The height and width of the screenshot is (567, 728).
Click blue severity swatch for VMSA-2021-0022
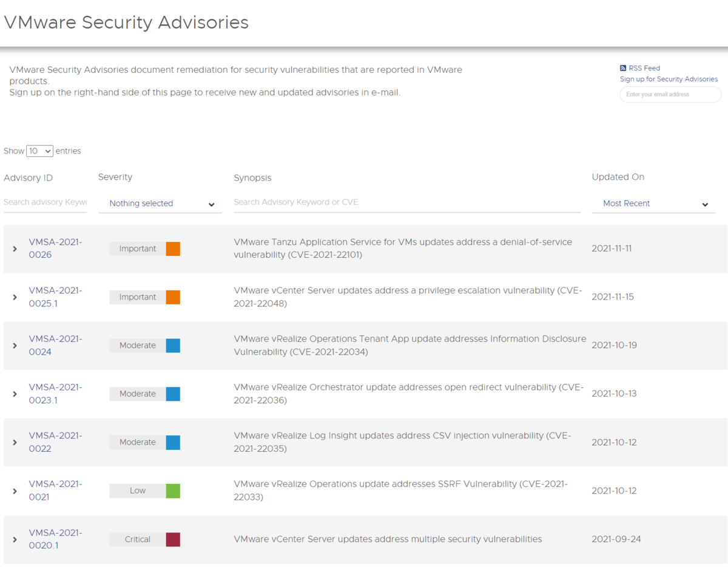coord(173,443)
